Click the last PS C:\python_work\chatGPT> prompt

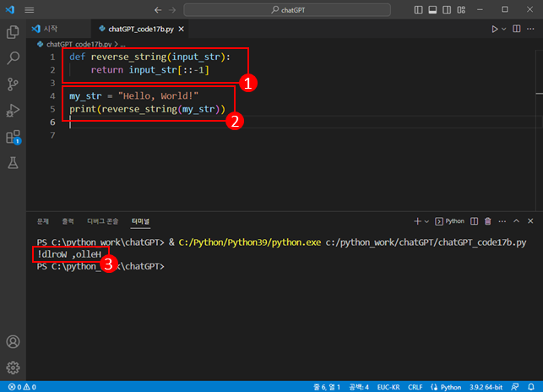pos(100,266)
